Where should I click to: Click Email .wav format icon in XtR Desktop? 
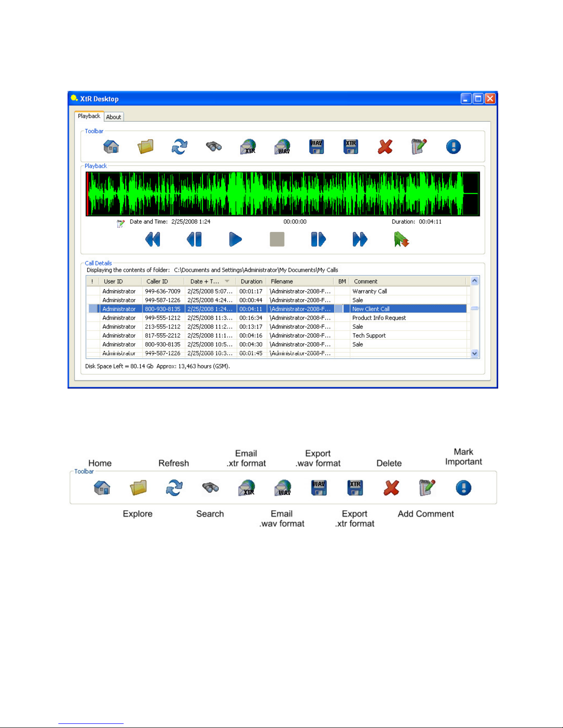(x=283, y=147)
